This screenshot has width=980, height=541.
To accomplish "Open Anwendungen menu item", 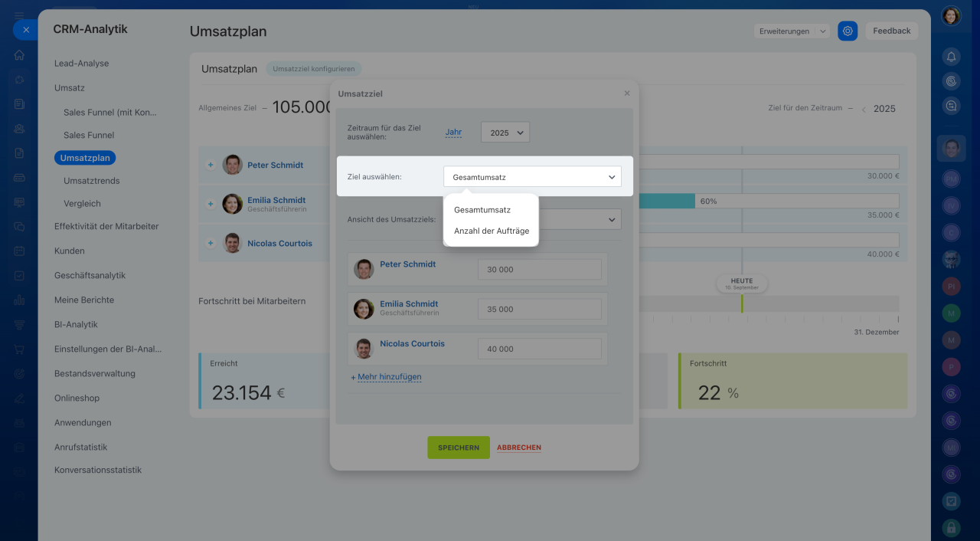I will (83, 422).
